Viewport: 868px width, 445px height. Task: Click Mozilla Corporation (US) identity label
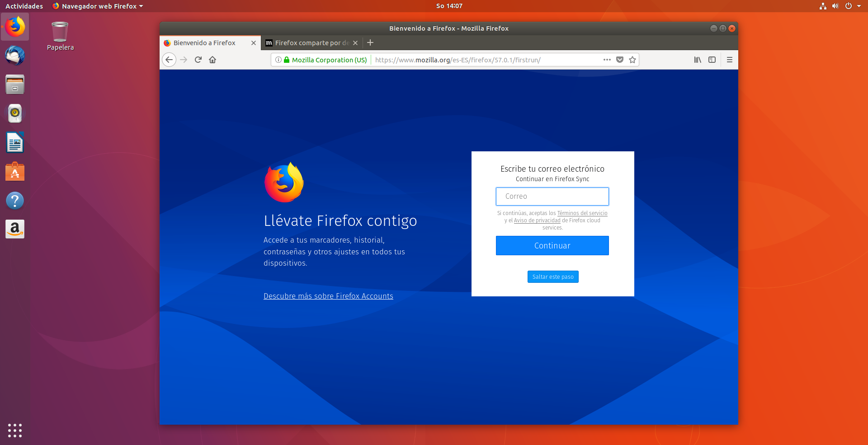pos(329,60)
